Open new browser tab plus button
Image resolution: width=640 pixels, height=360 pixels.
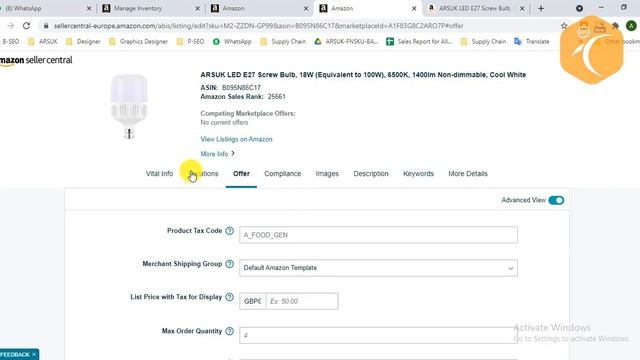[541, 8]
